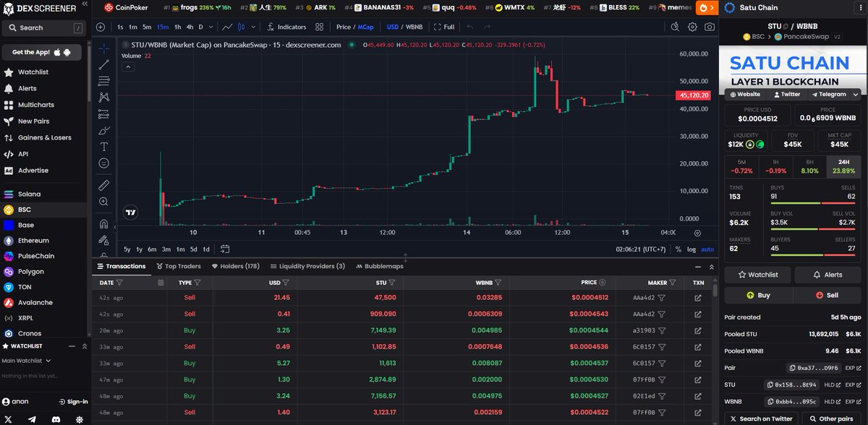The width and height of the screenshot is (868, 425).
Task: Select the 1s timeframe
Action: pos(120,27)
